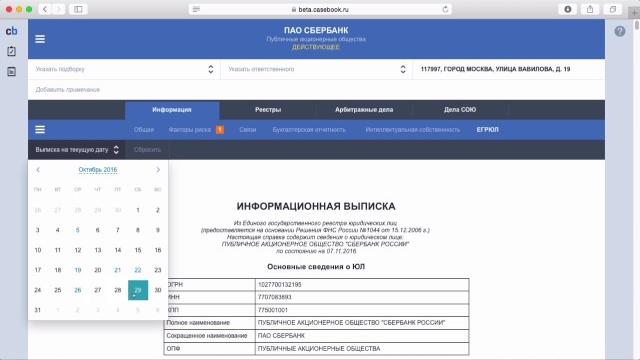Screen dimensions: 640x360
Task: Select the ЕГРЮЛ sub-tab
Action: [487, 129]
